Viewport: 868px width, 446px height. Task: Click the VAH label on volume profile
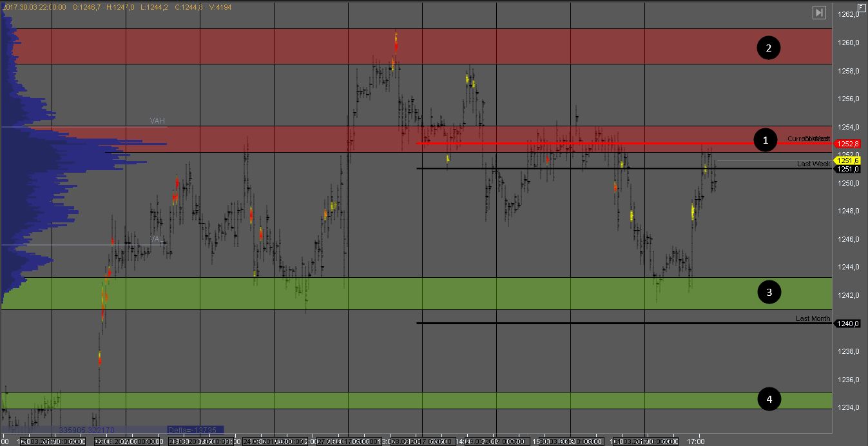(x=158, y=121)
